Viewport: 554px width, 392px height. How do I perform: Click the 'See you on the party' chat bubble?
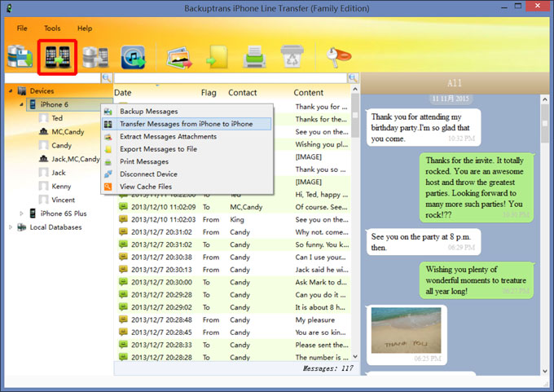424,242
